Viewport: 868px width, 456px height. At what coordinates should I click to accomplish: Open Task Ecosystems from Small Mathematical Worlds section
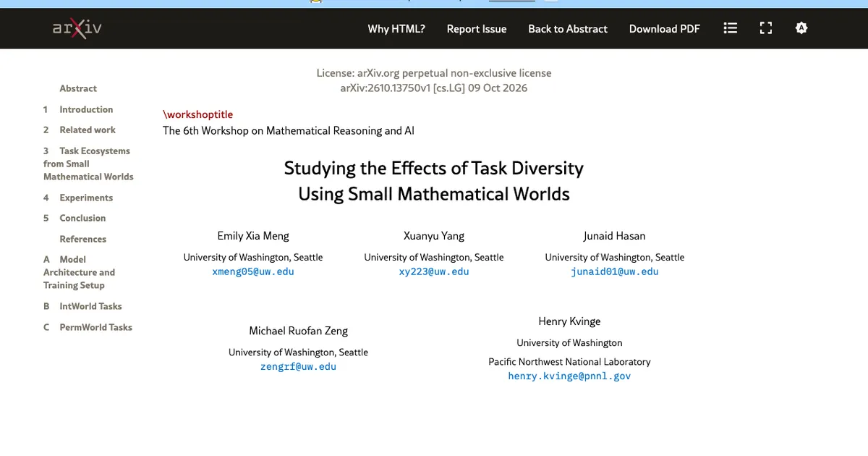click(88, 164)
